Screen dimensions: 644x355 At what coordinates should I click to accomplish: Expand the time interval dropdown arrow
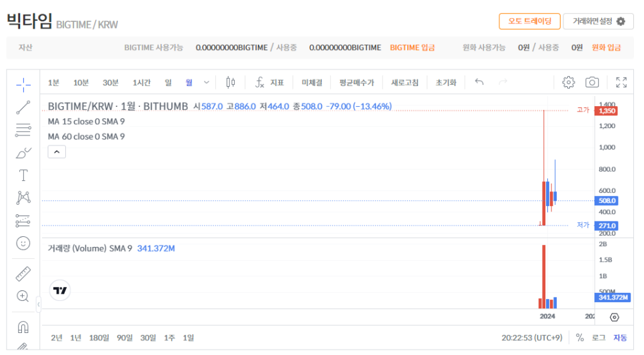click(207, 83)
